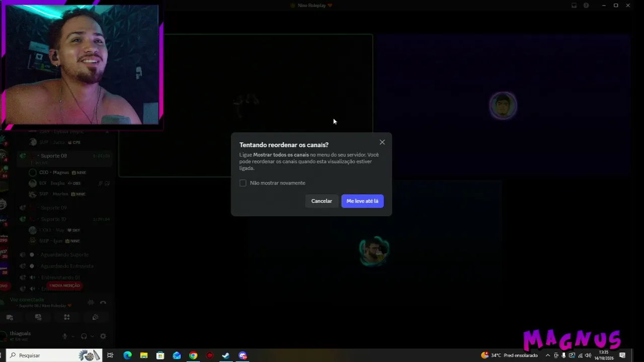Open Mail app from the taskbar
The width and height of the screenshot is (644, 362).
point(177,355)
